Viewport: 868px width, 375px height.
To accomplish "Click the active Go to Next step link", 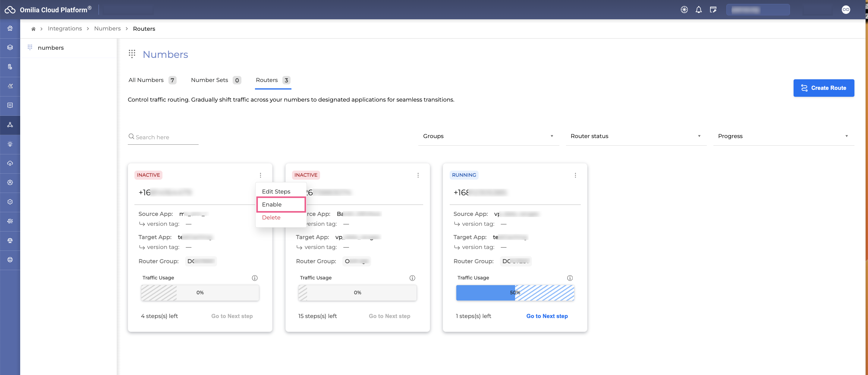I will pyautogui.click(x=547, y=316).
